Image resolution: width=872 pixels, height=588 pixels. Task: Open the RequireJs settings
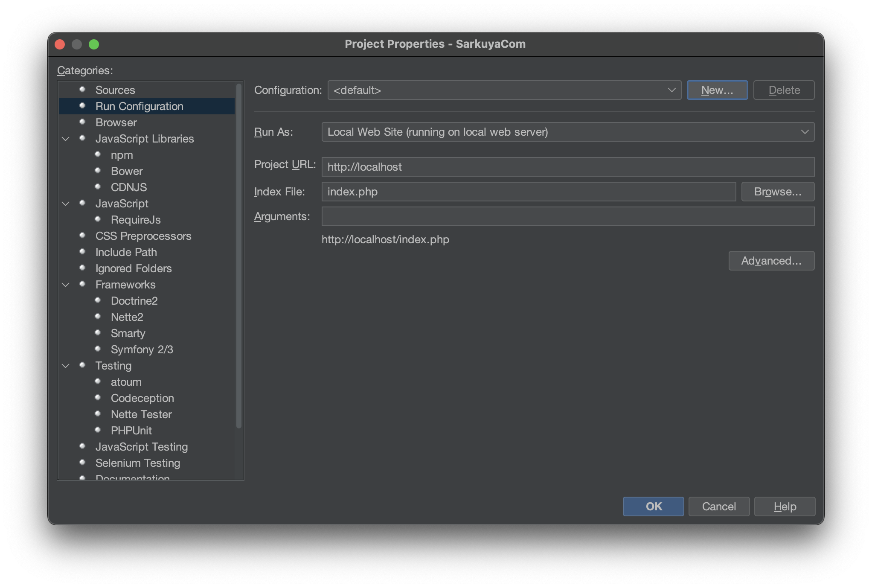click(x=136, y=220)
